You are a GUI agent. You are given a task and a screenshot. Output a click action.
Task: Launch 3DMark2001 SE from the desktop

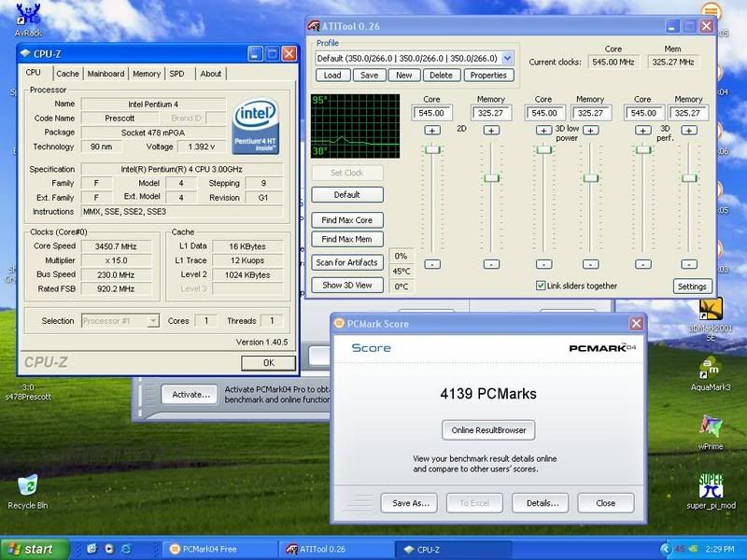tap(711, 318)
